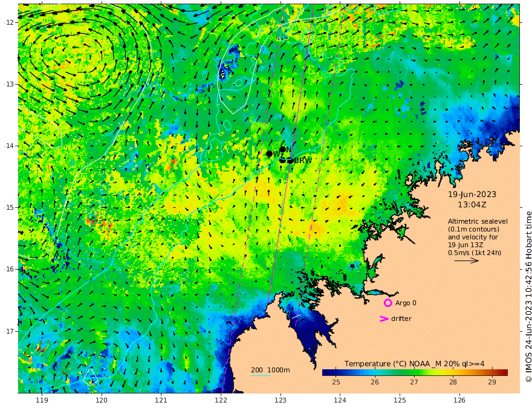Click the "BRW" station label
Viewport: 532px width, 411px height.
[x=303, y=161]
